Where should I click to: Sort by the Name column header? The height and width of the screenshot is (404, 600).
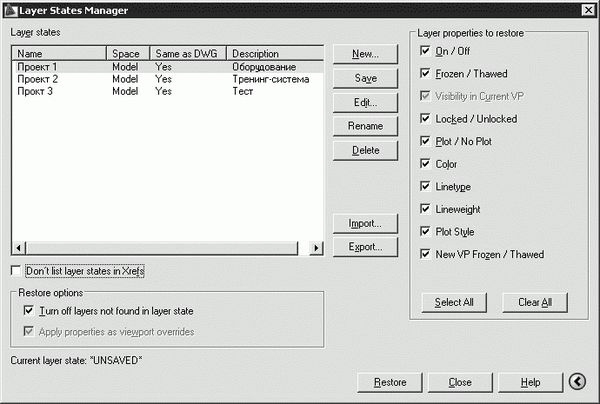[59, 54]
